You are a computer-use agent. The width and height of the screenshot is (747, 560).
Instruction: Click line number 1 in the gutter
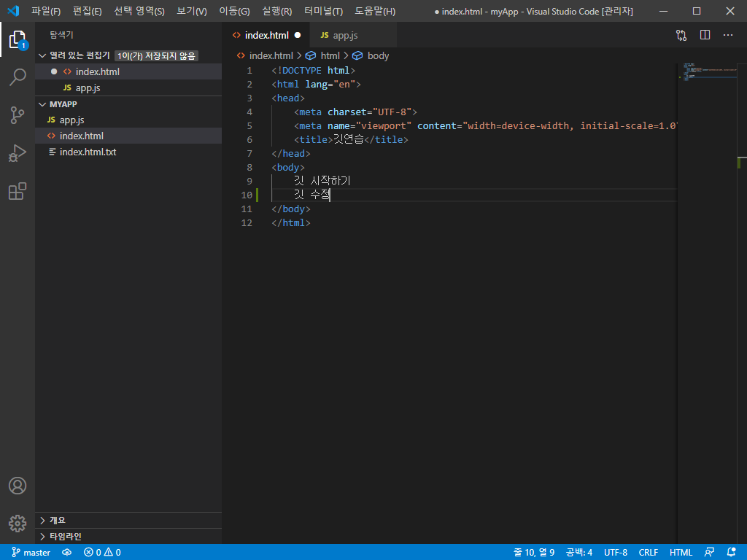[249, 71]
